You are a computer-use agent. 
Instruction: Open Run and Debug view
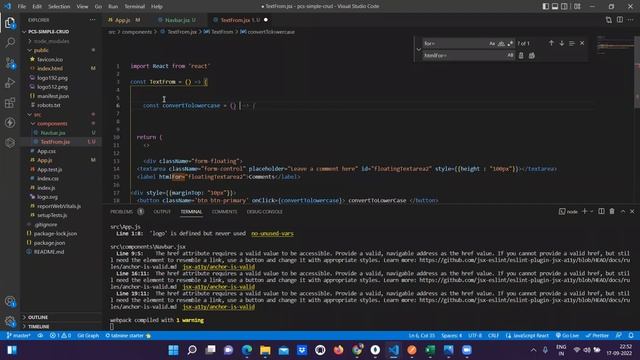(x=10, y=83)
